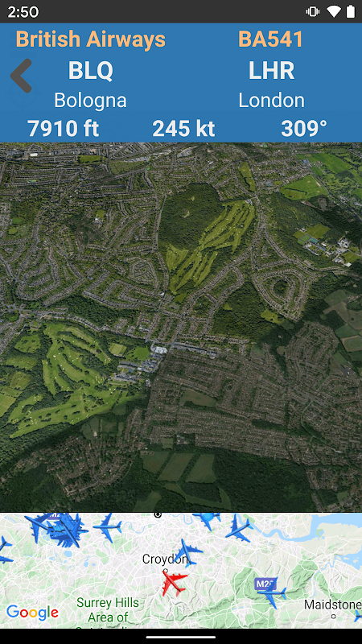
Task: Tap the London destination city label
Action: click(272, 100)
